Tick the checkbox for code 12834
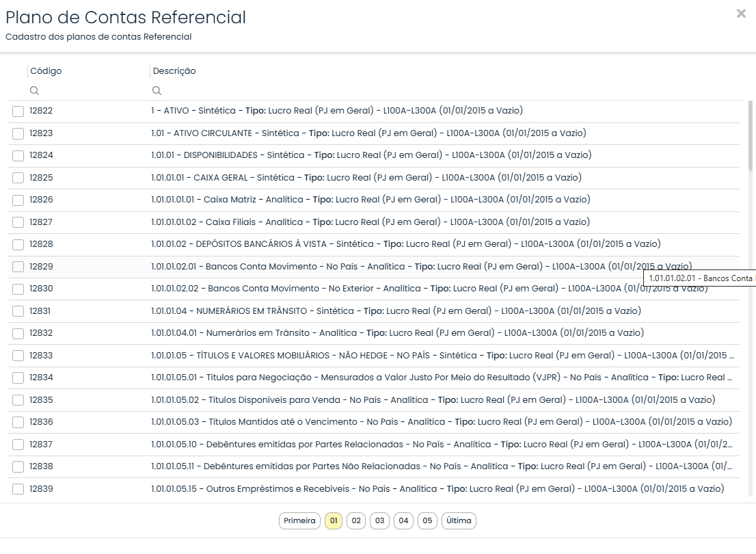The width and height of the screenshot is (756, 554). click(x=18, y=378)
